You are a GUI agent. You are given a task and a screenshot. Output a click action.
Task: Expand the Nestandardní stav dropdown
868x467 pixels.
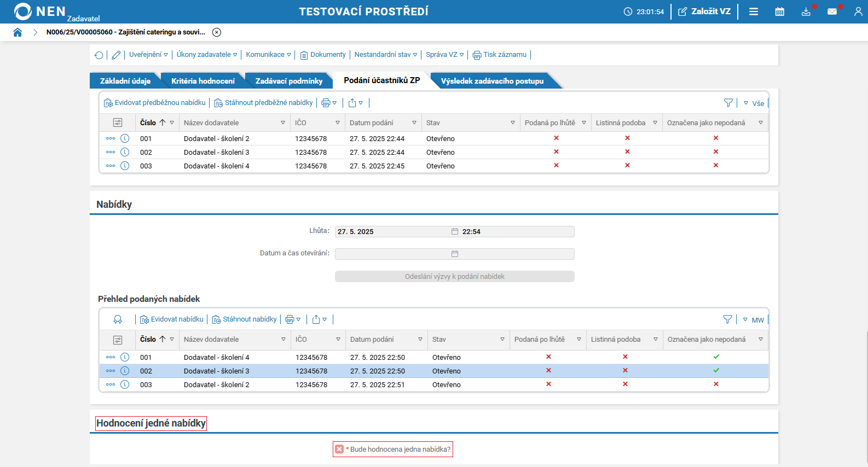(x=385, y=55)
